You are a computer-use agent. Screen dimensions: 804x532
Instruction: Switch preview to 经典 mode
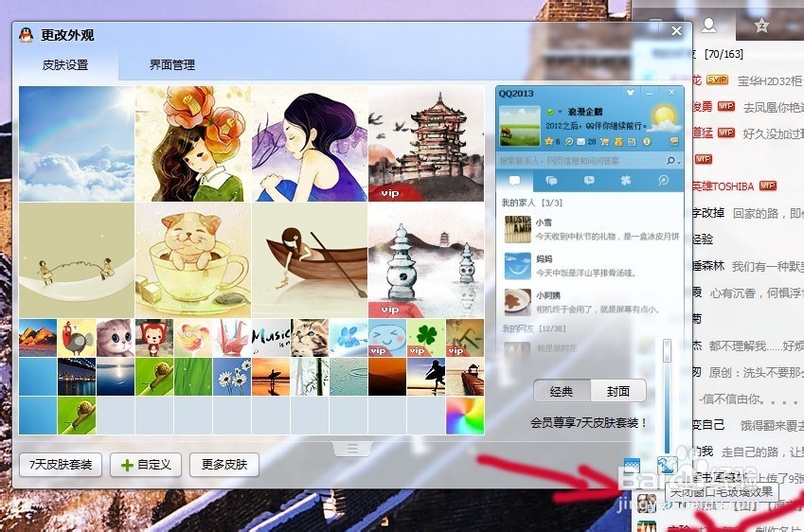tap(562, 392)
